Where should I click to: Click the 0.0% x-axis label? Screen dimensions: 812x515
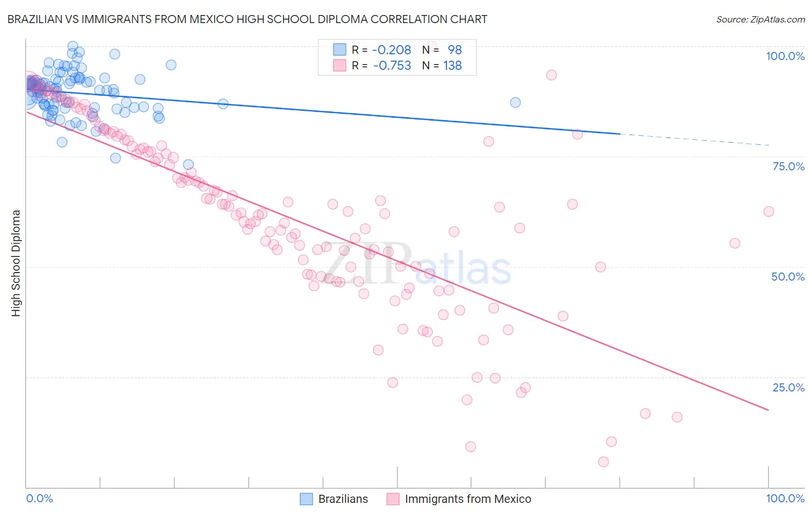(x=40, y=498)
